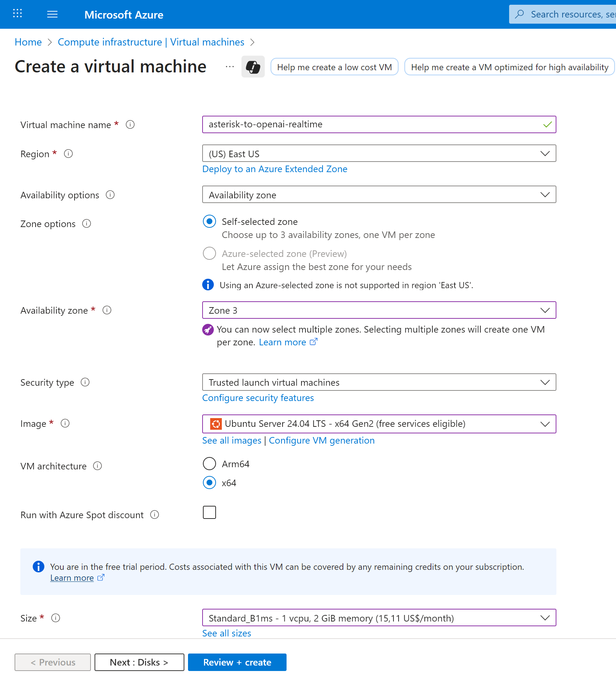Enable Run with Azure Spot discount checkbox

(209, 513)
